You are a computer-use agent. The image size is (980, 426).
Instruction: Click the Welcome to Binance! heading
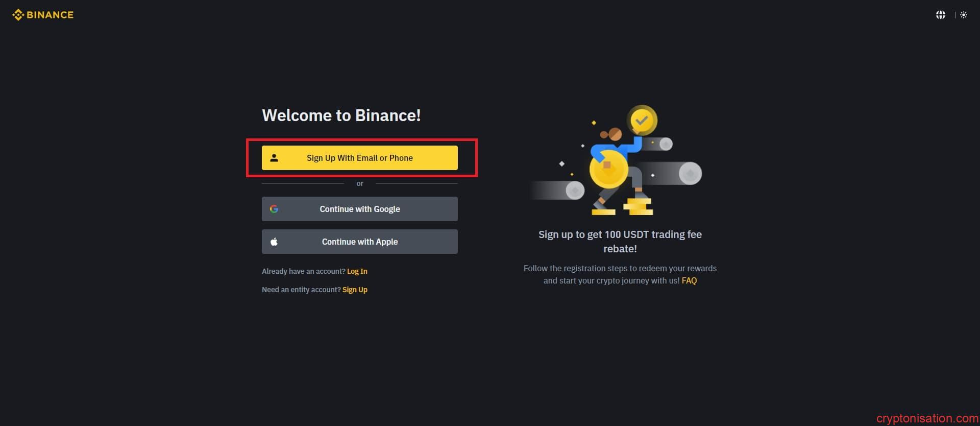341,115
